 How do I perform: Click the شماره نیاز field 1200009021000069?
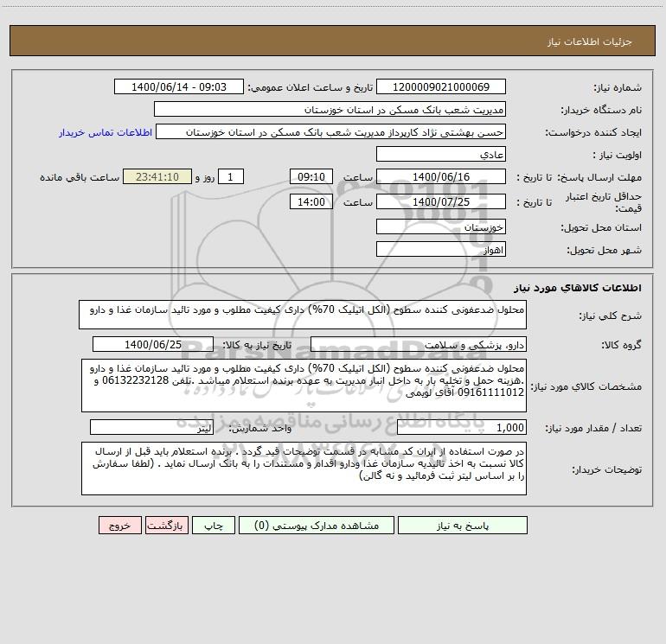pyautogui.click(x=441, y=86)
